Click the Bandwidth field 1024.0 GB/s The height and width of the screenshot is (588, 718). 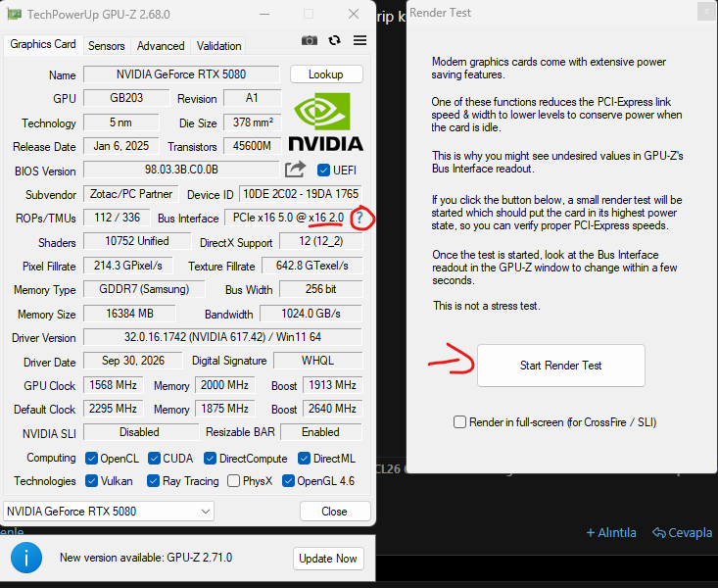[x=311, y=314]
